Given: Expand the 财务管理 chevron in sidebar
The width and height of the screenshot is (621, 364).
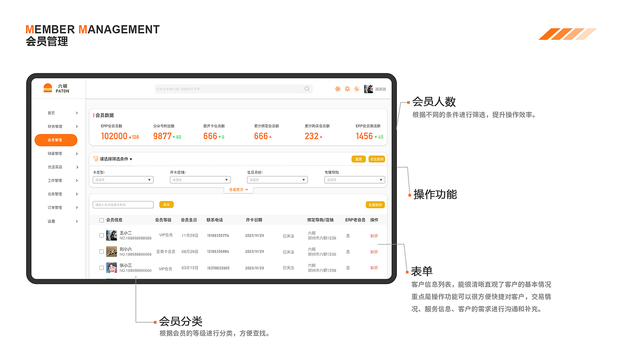Looking at the screenshot, I should pyautogui.click(x=77, y=127).
